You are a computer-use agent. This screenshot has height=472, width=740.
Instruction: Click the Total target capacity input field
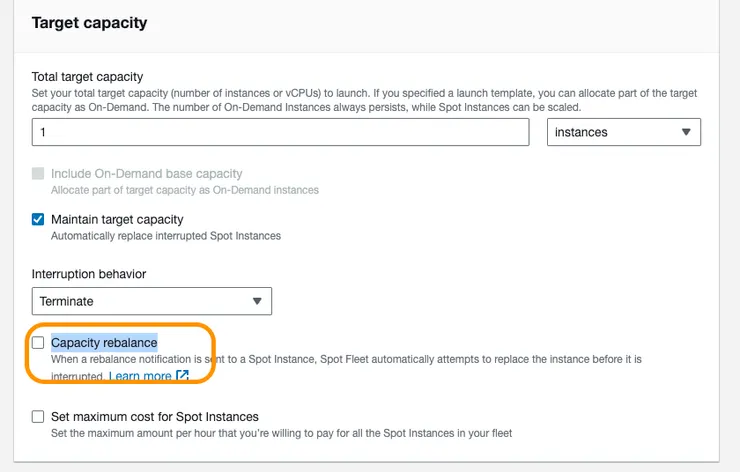(x=280, y=132)
